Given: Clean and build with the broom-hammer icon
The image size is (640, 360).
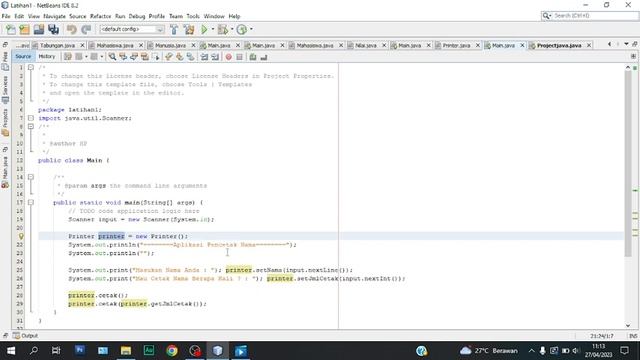Looking at the screenshot, I should [189, 29].
